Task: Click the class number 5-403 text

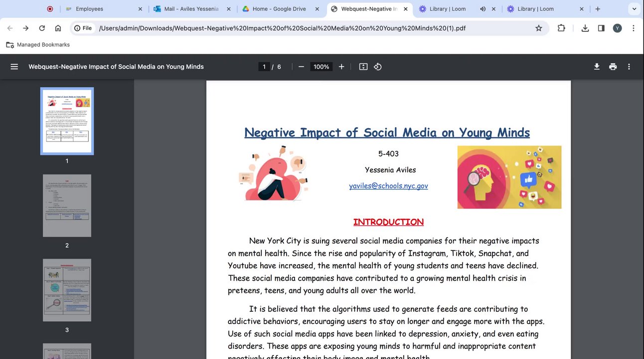Action: [x=388, y=154]
